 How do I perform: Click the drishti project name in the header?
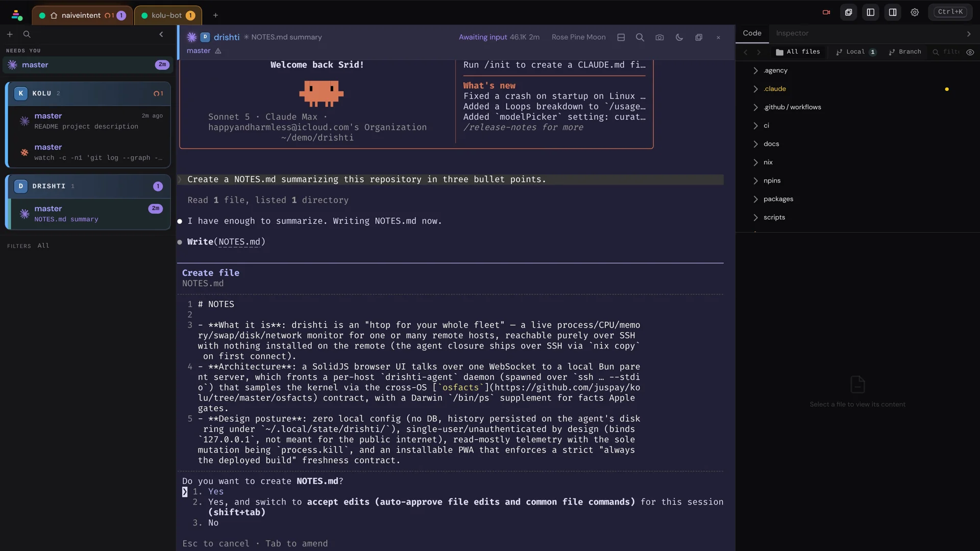227,37
